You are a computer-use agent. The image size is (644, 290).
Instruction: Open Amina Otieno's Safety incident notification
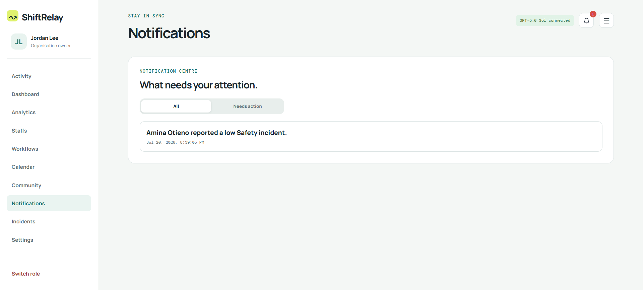(371, 137)
